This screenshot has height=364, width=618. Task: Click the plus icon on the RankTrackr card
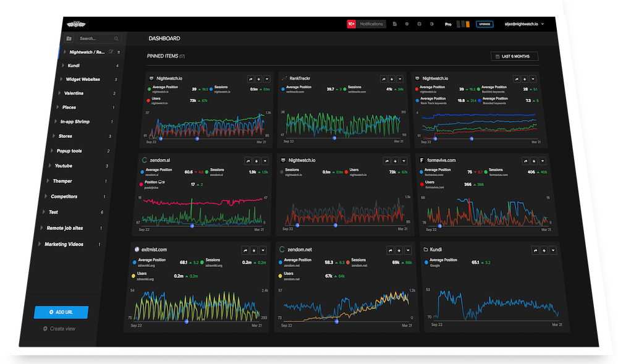pos(392,79)
